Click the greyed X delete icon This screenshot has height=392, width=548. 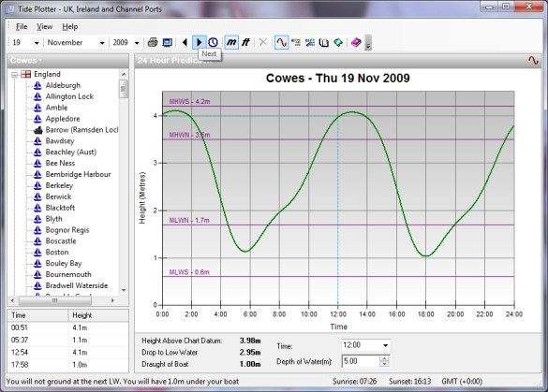[x=263, y=43]
